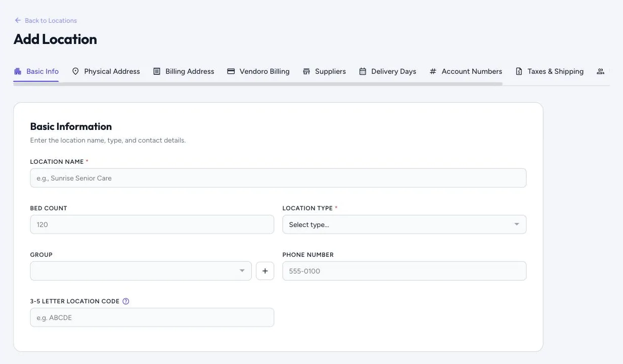The height and width of the screenshot is (364, 623).
Task: Click the Suppliers storefront icon
Action: (306, 71)
